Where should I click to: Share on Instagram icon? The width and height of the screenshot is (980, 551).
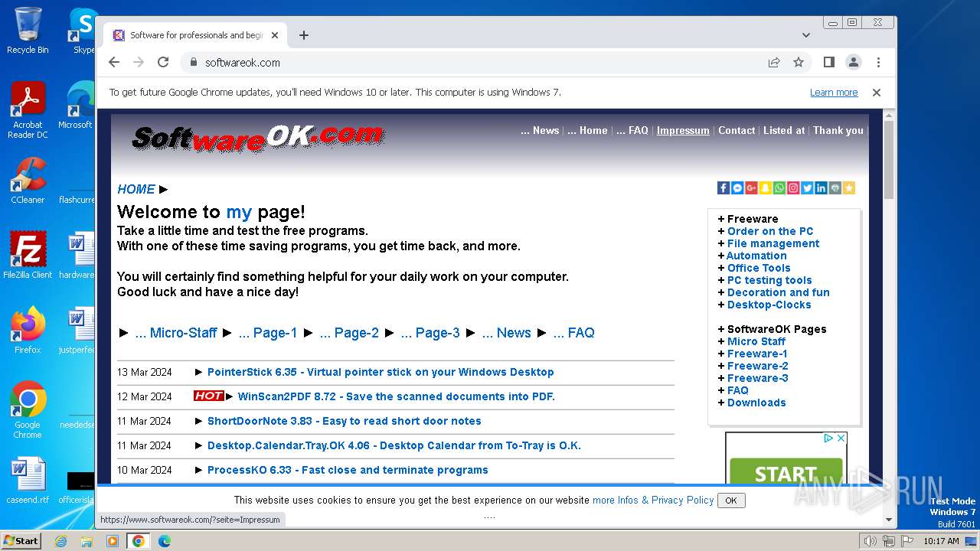point(793,187)
